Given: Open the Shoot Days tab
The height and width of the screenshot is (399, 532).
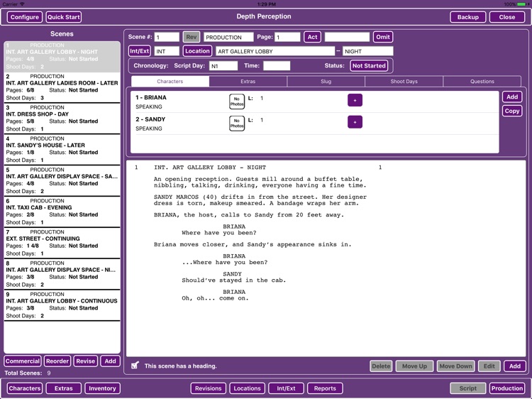Looking at the screenshot, I should pos(404,82).
